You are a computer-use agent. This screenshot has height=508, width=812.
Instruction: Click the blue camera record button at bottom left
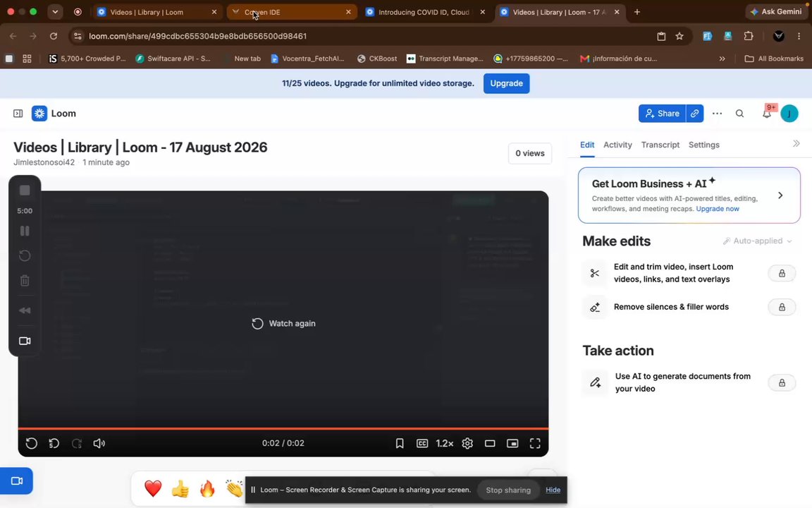pos(16,481)
